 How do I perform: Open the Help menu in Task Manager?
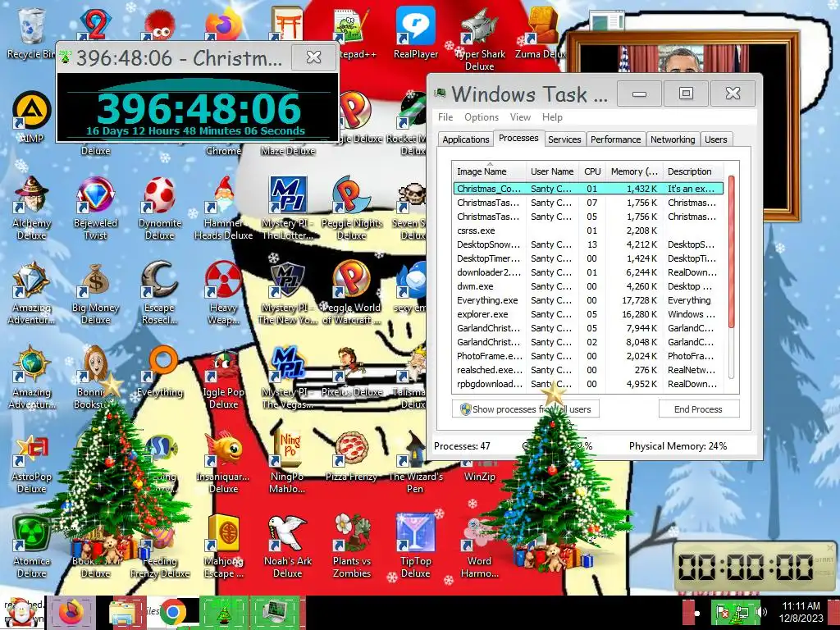[x=552, y=116]
